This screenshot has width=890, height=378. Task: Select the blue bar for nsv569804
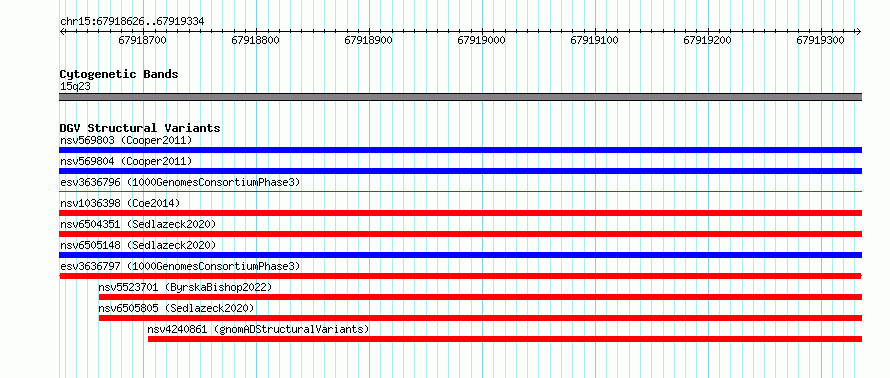[460, 171]
